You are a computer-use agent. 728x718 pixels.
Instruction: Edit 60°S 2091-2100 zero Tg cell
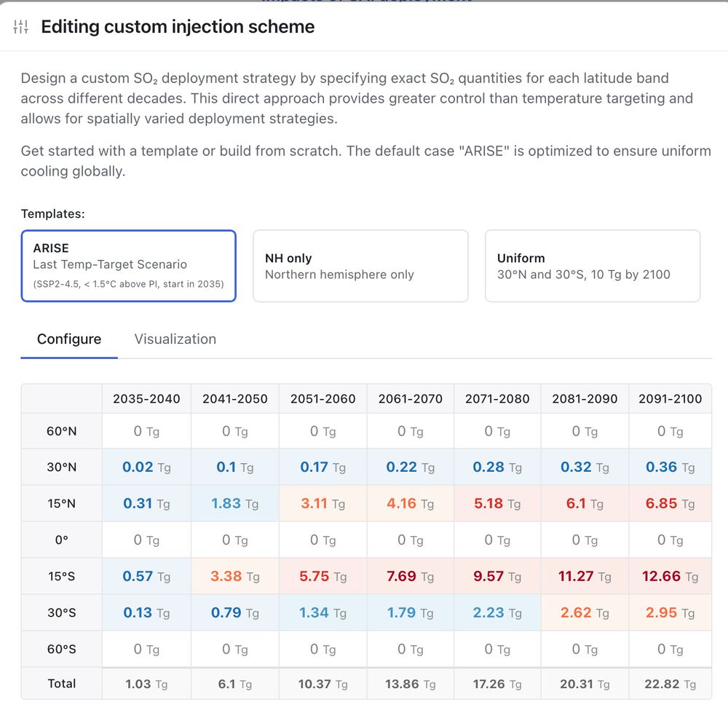pos(670,649)
